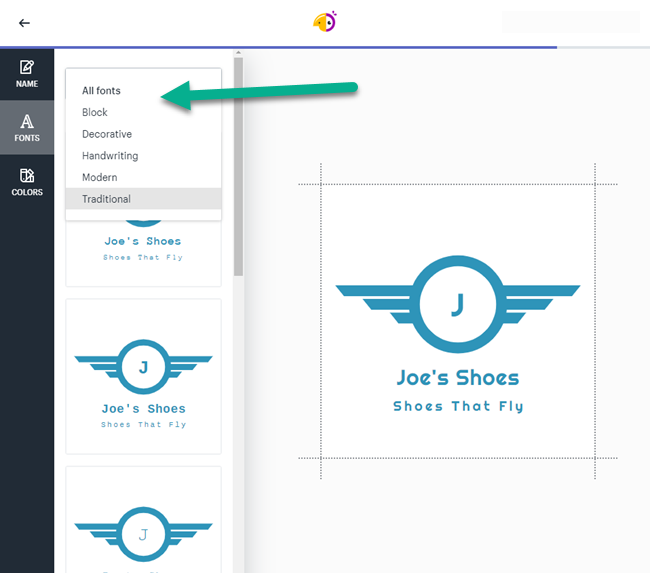Screen dimensions: 650x573
Task: Open the Name step in the sidebar
Action: tap(27, 74)
